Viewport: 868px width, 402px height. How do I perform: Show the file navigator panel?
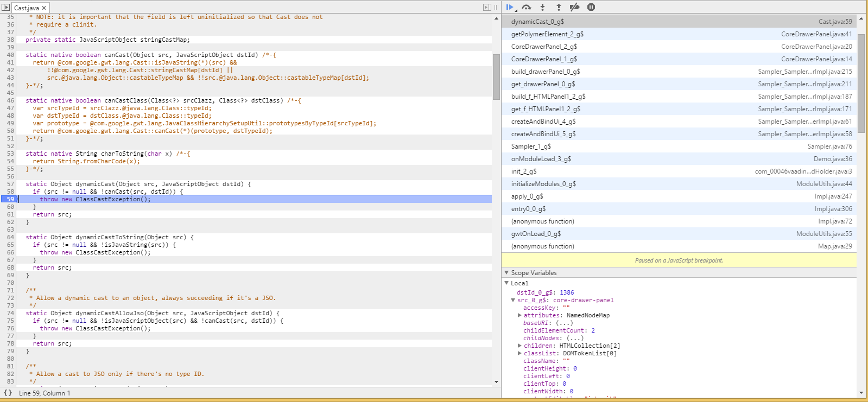click(x=5, y=8)
